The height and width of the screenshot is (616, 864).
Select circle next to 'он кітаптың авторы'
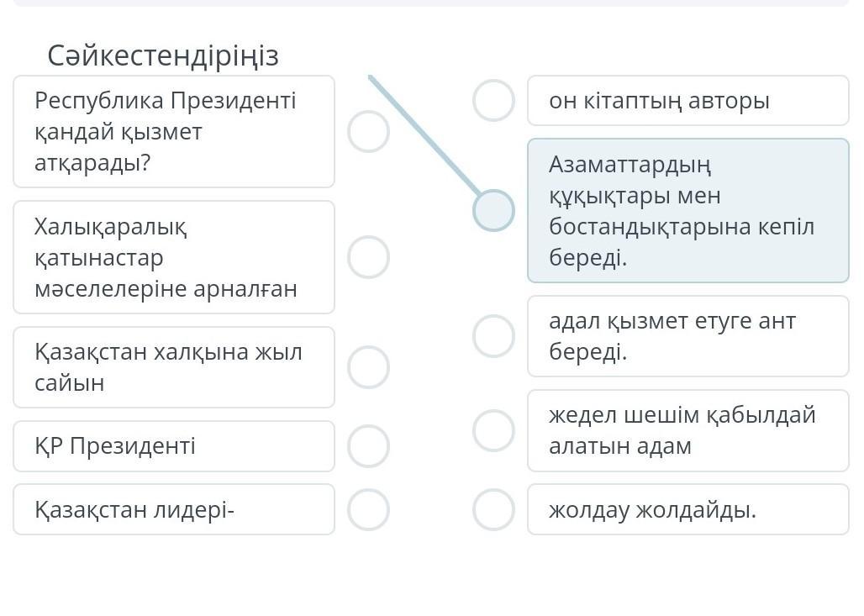(x=493, y=101)
